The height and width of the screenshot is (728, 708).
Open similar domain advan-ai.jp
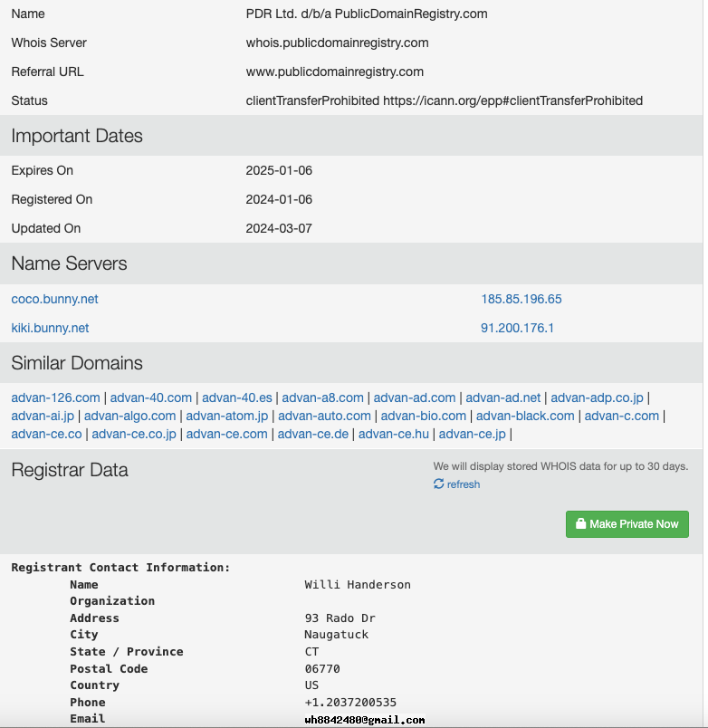(x=43, y=416)
